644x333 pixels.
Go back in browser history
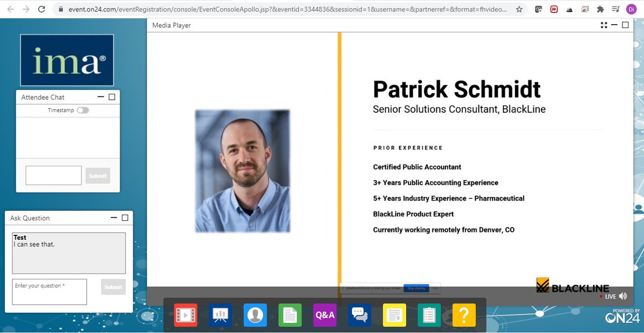coord(10,9)
